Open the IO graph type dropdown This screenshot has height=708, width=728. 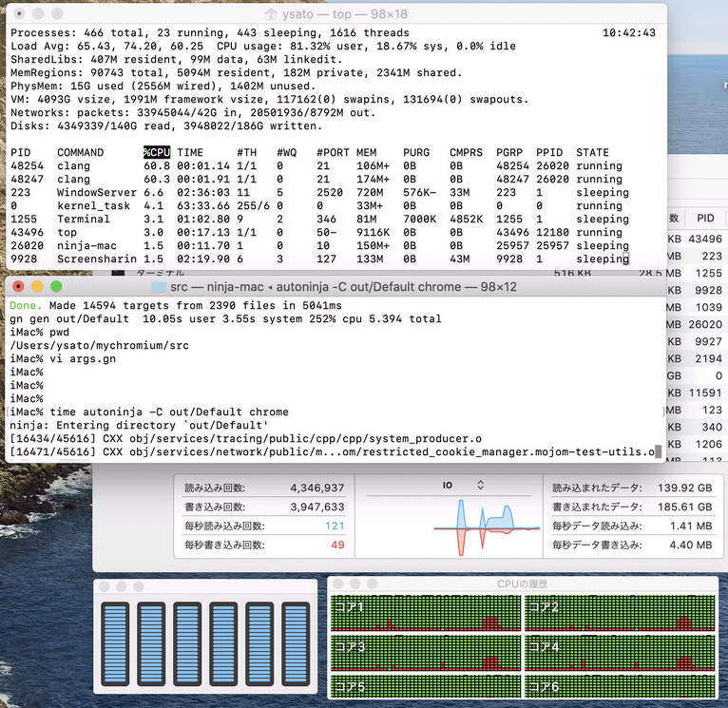pos(480,485)
